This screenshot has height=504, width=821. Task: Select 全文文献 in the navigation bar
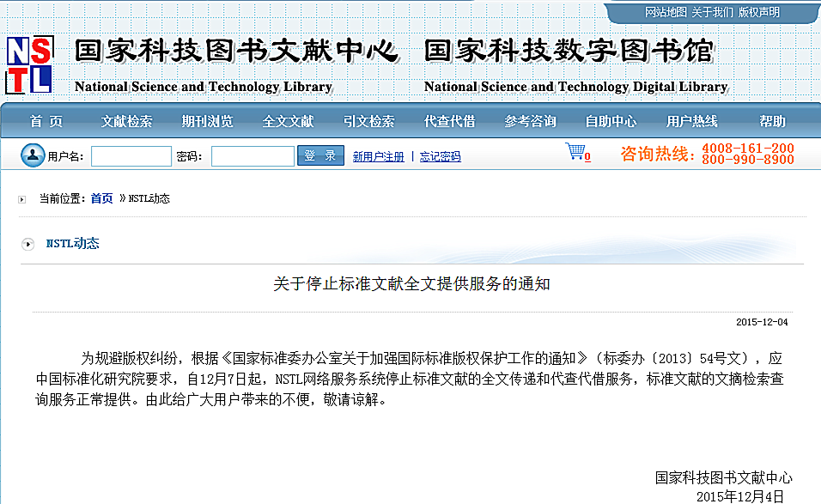(288, 121)
